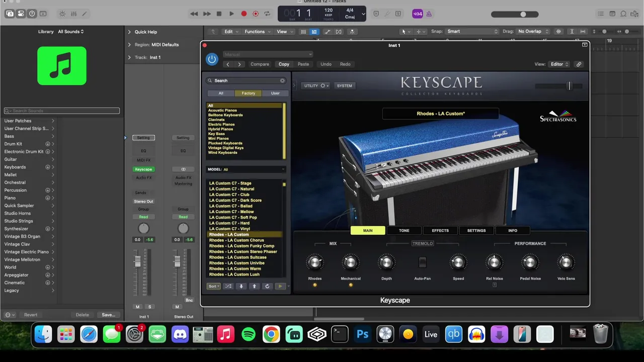Screen dimensions: 644x362
Task: Click the plugin Undo button
Action: tap(326, 64)
